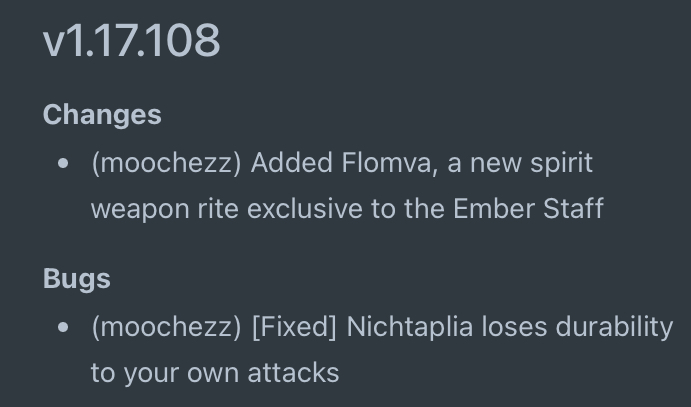The height and width of the screenshot is (407, 691).
Task: Click the (moochezz) author tag in Changes
Action: pos(167,163)
